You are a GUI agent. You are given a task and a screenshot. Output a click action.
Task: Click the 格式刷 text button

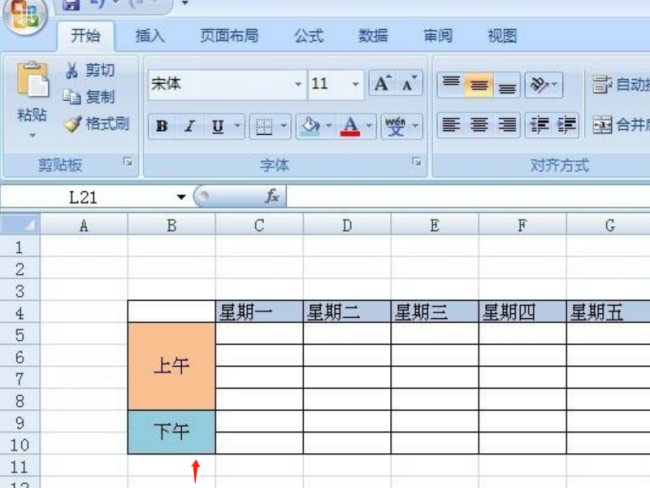107,124
